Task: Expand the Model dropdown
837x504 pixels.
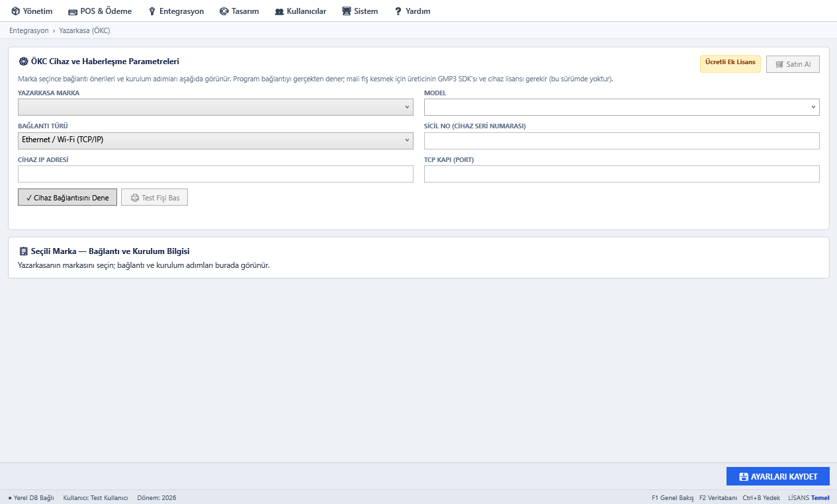Action: click(x=622, y=107)
